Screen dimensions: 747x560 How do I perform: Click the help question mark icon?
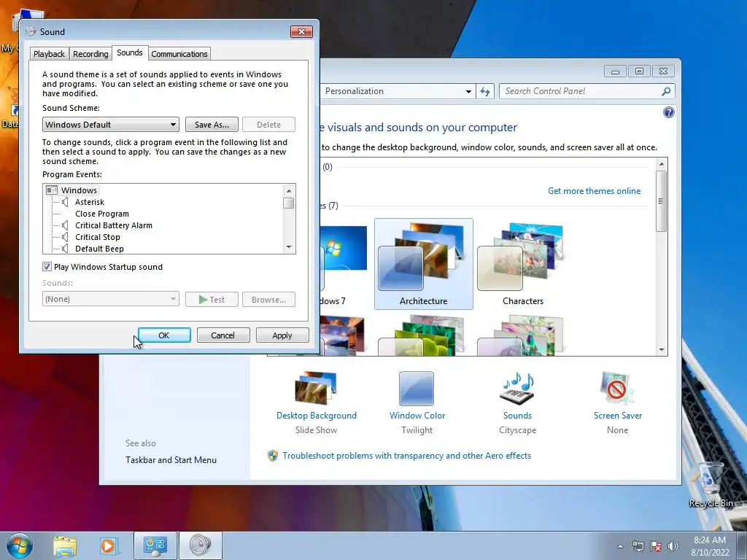tap(668, 112)
